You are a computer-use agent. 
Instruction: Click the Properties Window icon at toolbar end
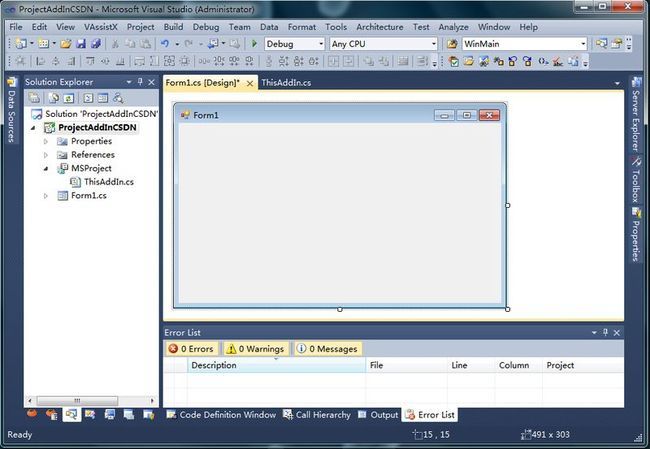[616, 44]
